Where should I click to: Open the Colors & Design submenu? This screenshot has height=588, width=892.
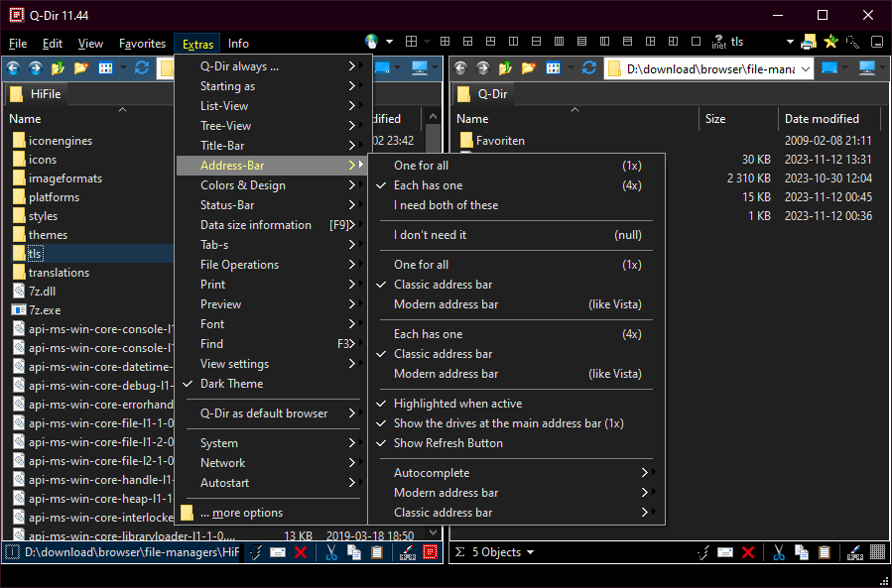coord(243,185)
